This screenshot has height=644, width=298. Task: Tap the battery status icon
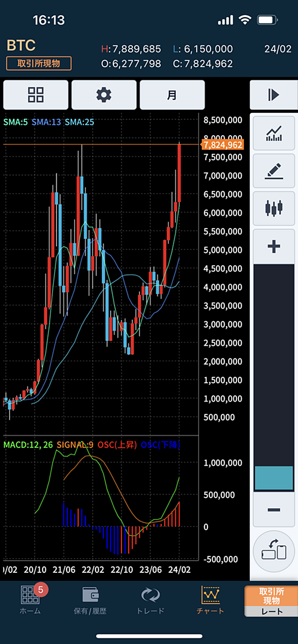(267, 20)
